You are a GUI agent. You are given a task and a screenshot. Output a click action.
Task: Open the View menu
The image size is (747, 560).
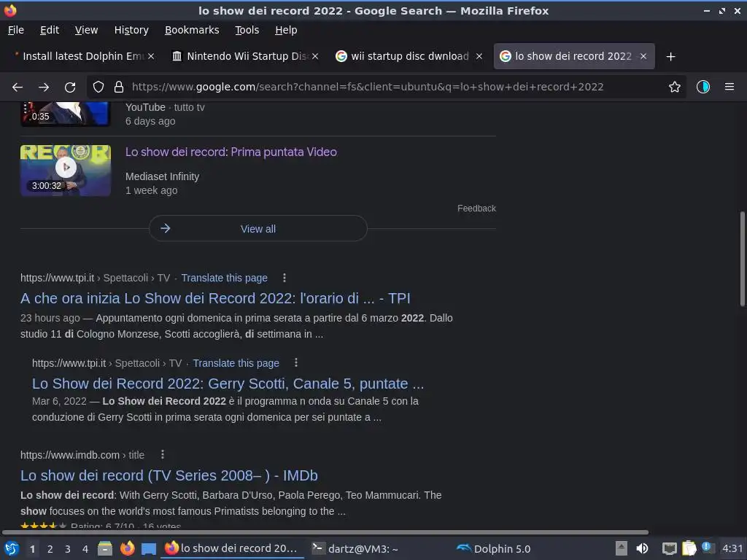tap(86, 30)
